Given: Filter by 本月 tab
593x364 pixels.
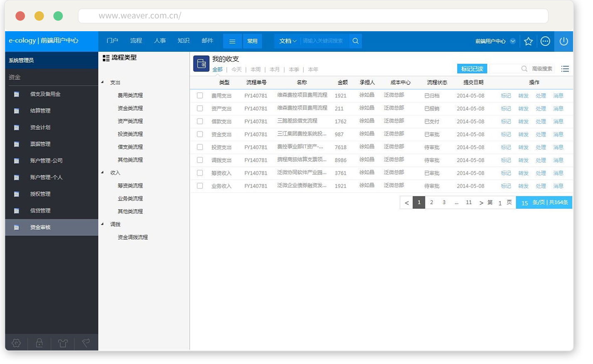Looking at the screenshot, I should click(275, 69).
